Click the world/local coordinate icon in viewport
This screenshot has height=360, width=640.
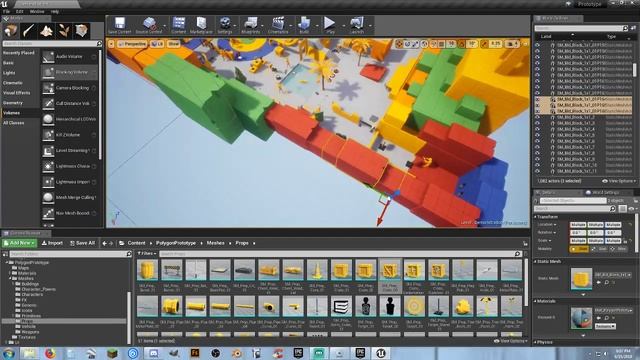(424, 44)
